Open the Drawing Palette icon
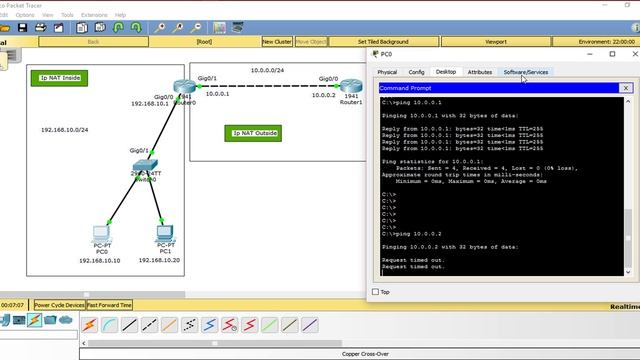Screen dimensions: 640x360 [219, 28]
